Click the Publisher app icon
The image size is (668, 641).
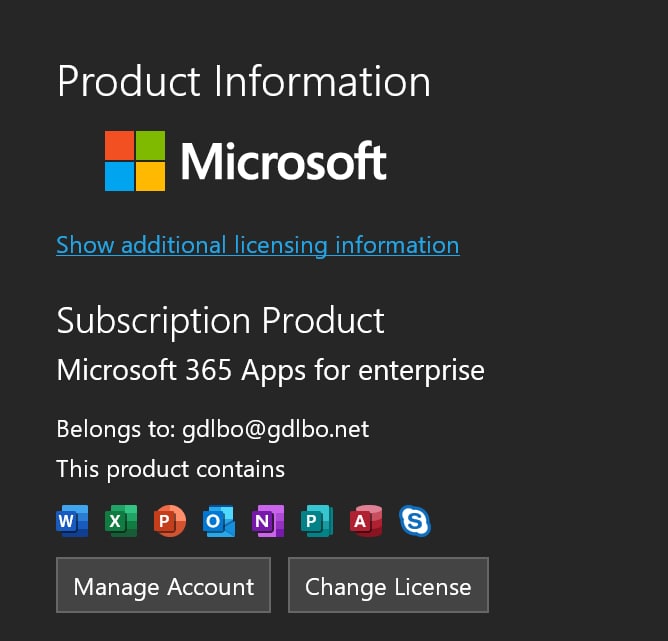tap(317, 520)
